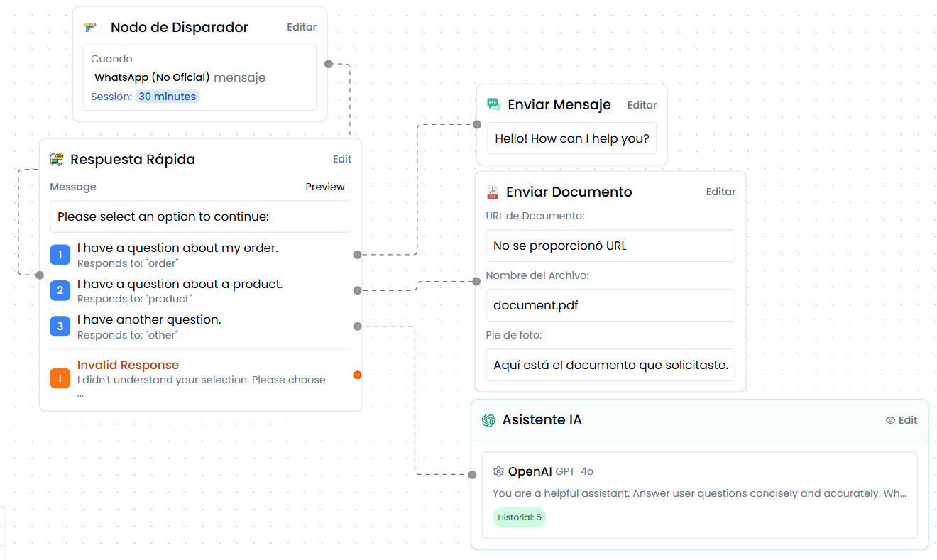The width and height of the screenshot is (937, 560).
Task: Click the eye Edit button on Asistente IA
Action: [x=902, y=420]
